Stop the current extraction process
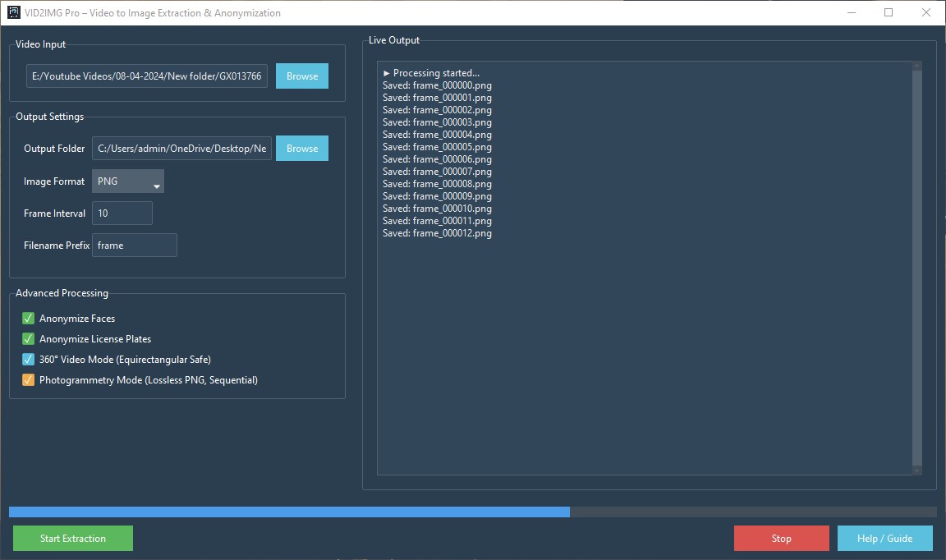 (x=781, y=538)
